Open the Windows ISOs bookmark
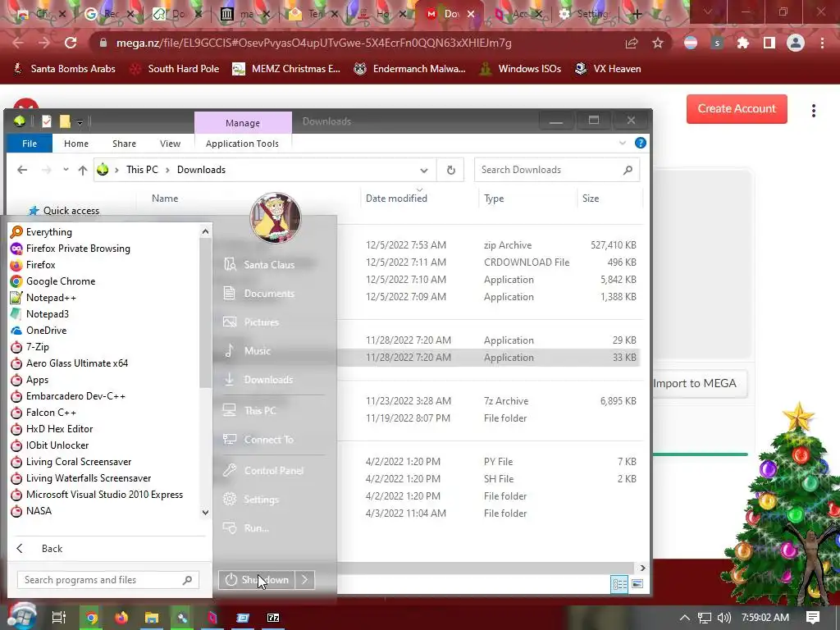 (x=520, y=69)
